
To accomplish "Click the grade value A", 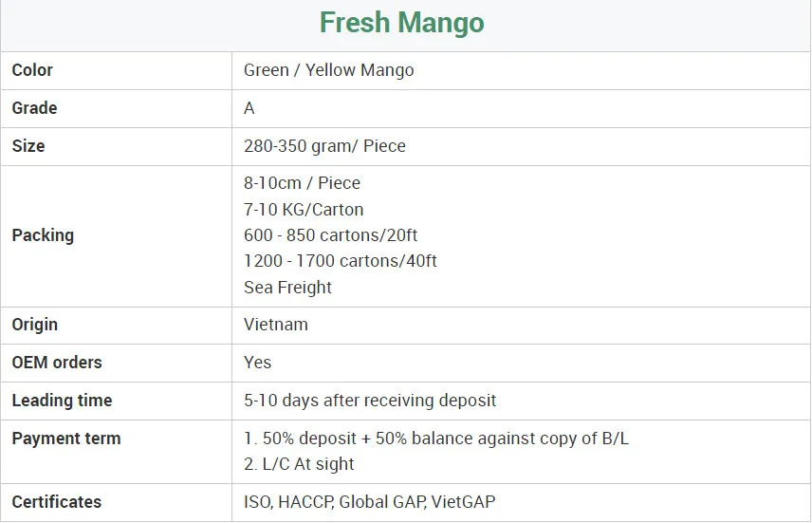I will (x=249, y=108).
